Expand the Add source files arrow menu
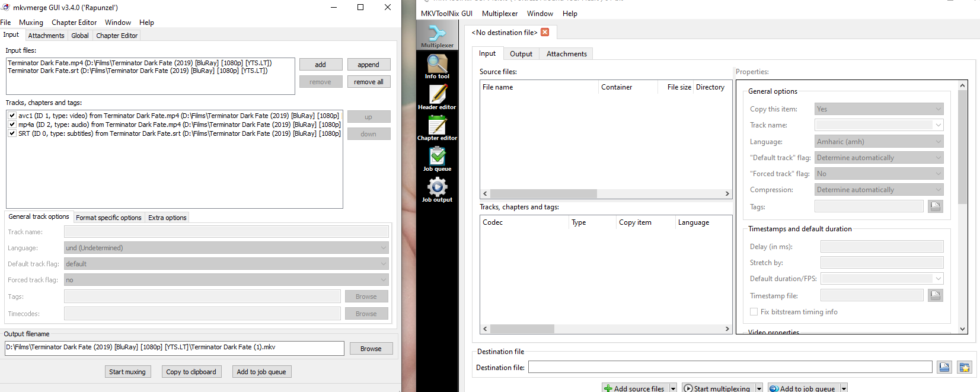 673,388
